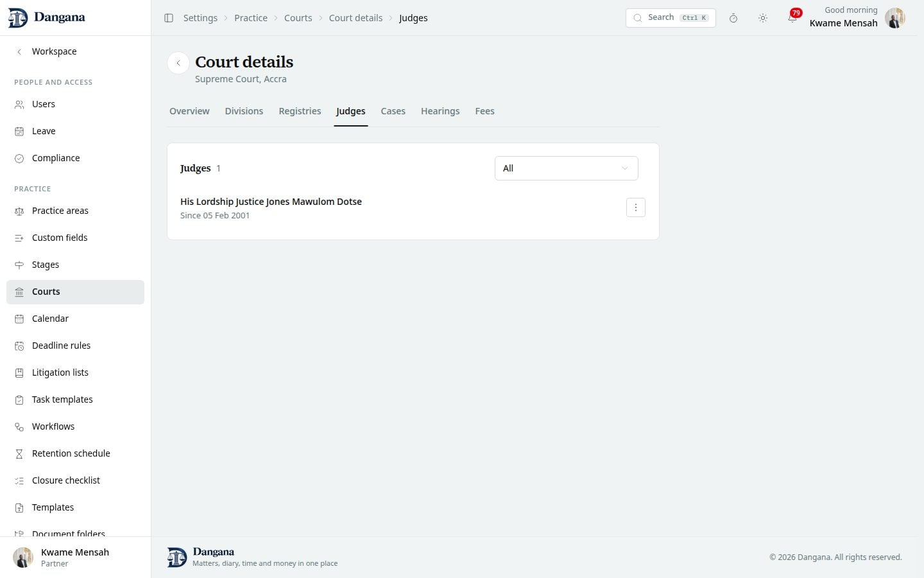Click the Stages signpost icon

pyautogui.click(x=19, y=265)
